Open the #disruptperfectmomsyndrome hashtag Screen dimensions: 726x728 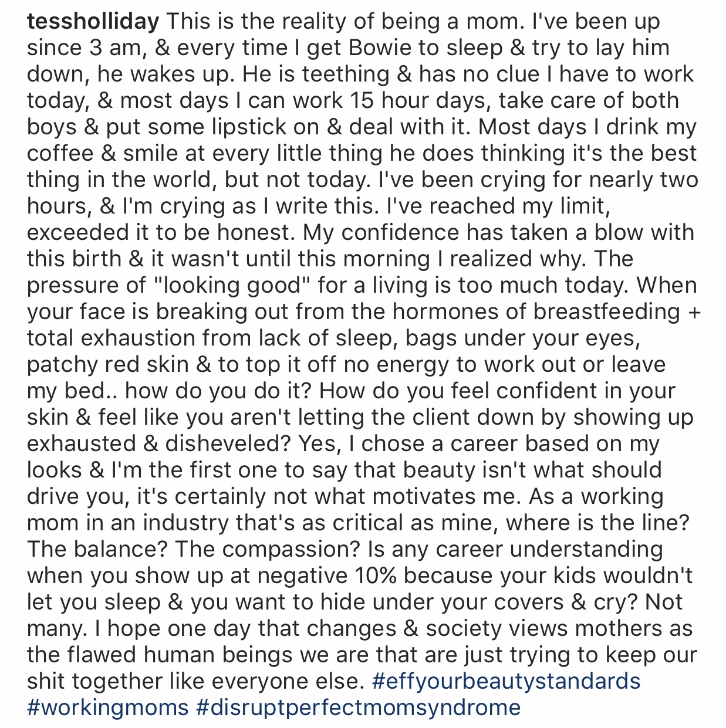pos(358,707)
